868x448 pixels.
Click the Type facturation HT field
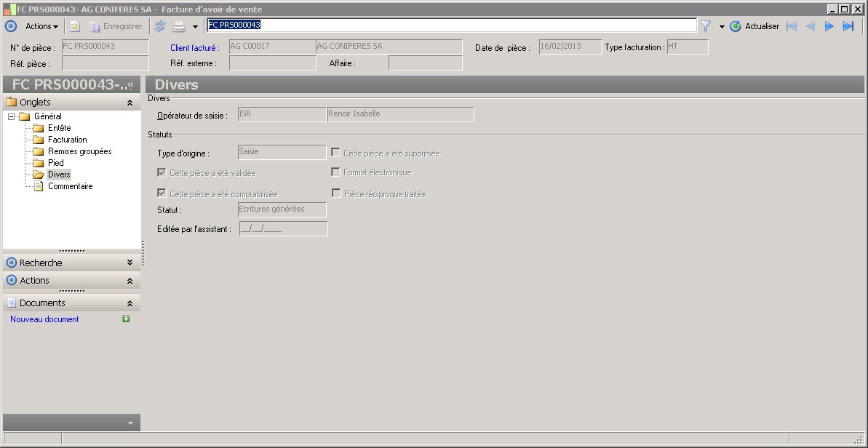click(688, 47)
